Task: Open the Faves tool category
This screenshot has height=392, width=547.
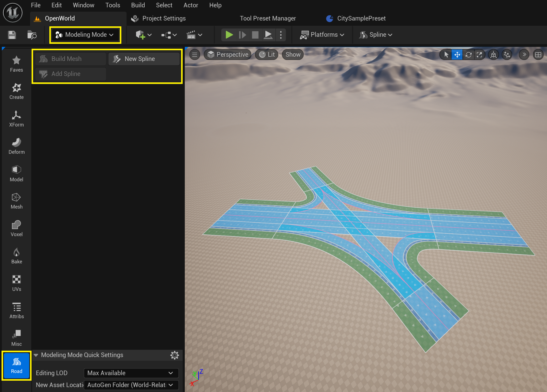Action: (x=17, y=64)
